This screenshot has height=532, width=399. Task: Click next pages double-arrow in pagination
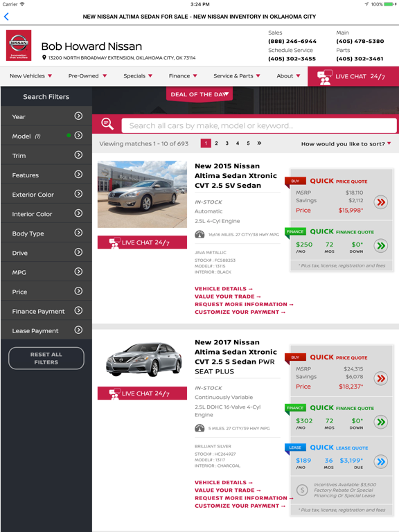tap(259, 143)
